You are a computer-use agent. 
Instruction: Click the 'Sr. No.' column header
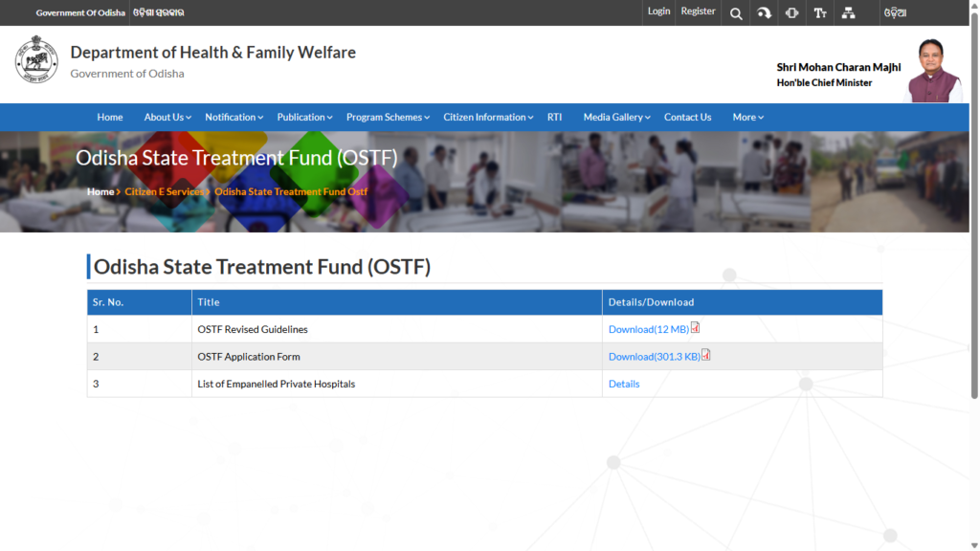coord(140,302)
